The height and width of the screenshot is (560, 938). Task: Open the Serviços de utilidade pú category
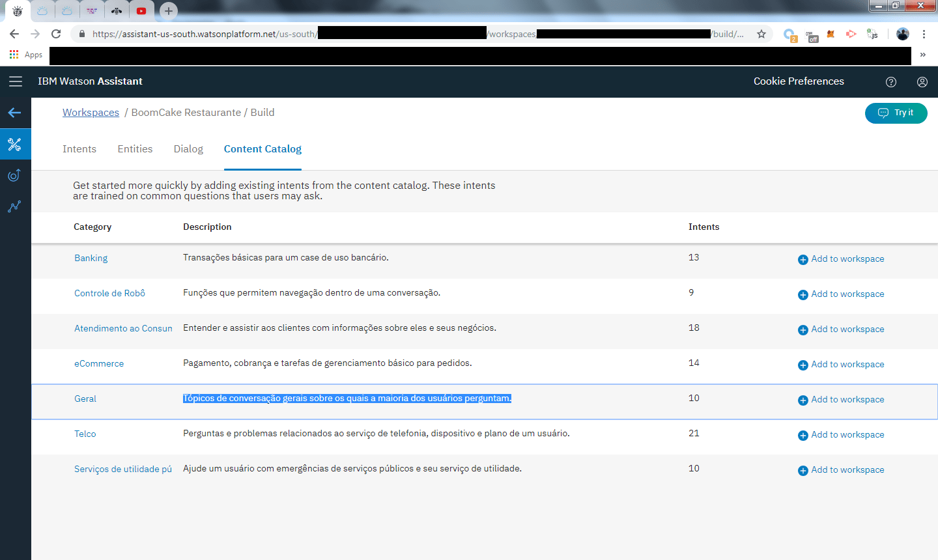tap(123, 469)
